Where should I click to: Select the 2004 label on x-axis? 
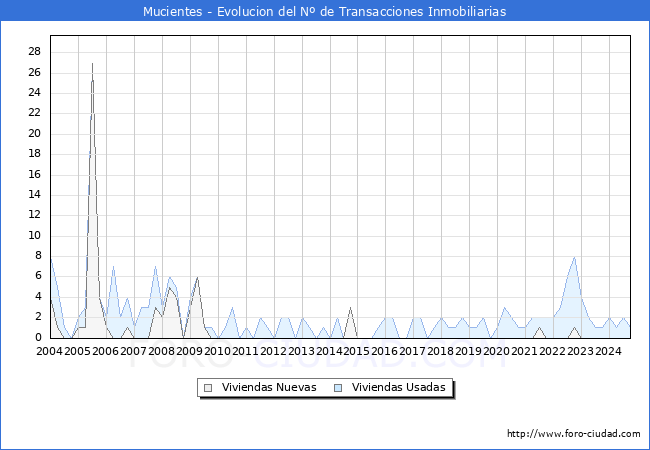point(50,351)
